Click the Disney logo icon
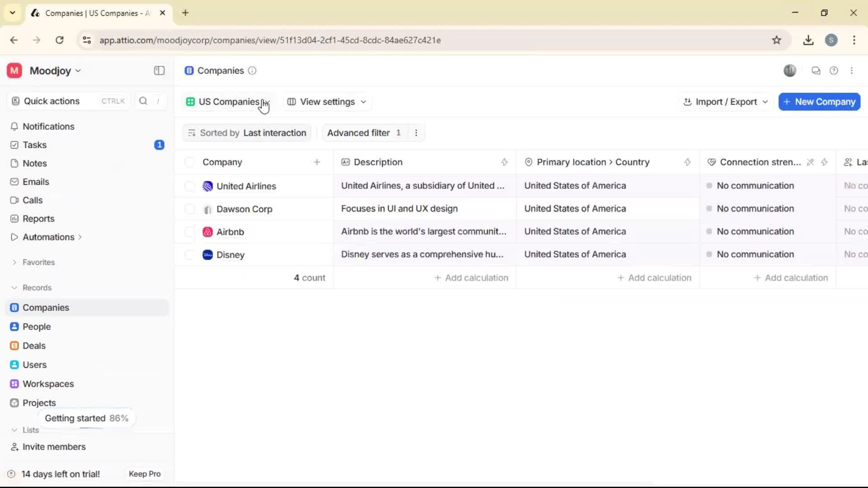The width and height of the screenshot is (868, 488). (x=208, y=255)
